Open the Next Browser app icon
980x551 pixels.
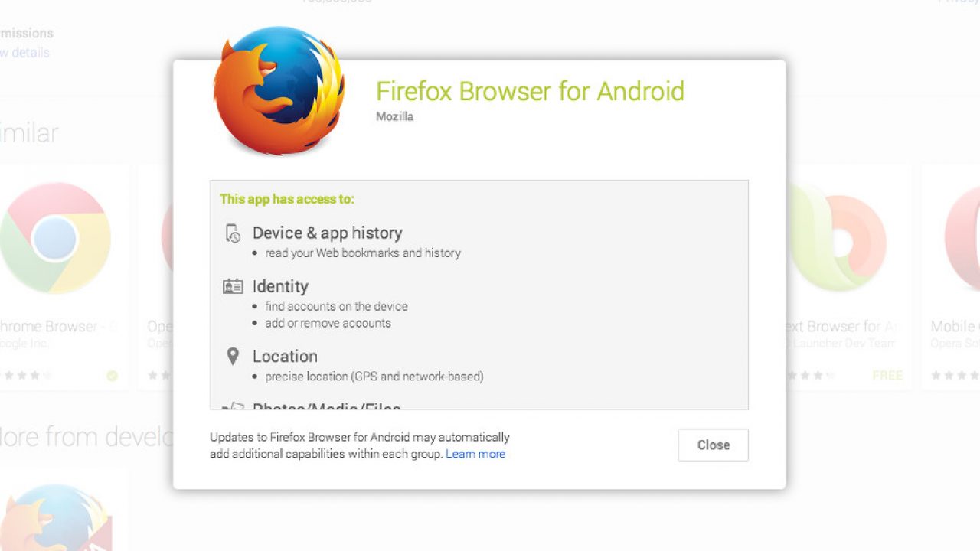point(837,237)
